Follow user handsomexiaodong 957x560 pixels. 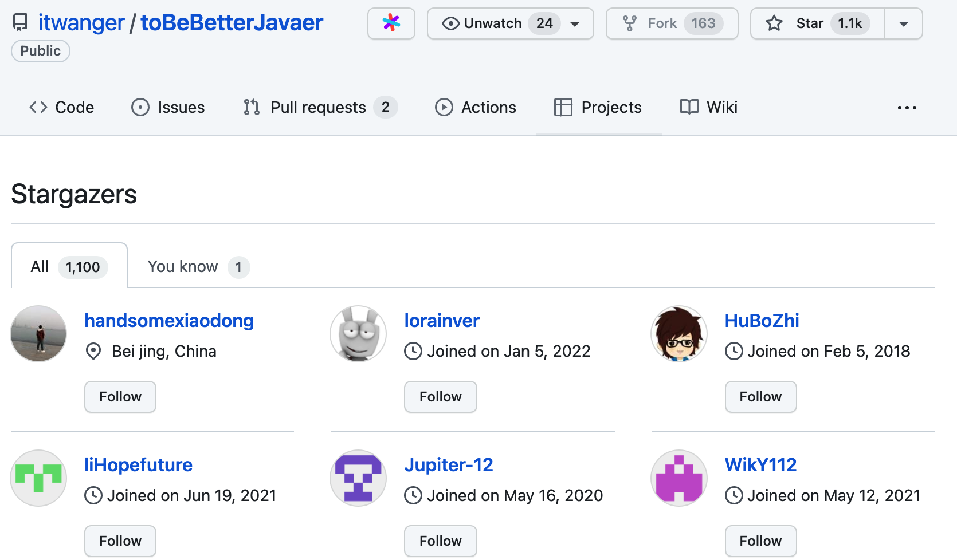click(120, 397)
